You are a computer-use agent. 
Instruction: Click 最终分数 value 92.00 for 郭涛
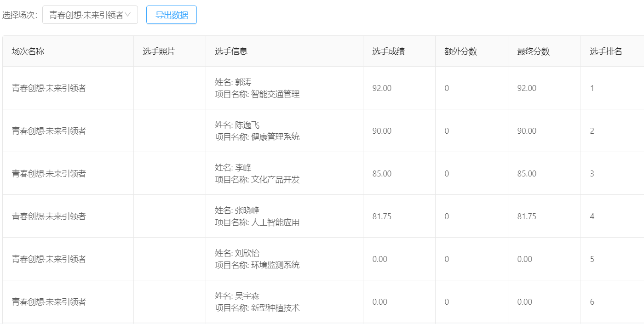[x=527, y=88]
